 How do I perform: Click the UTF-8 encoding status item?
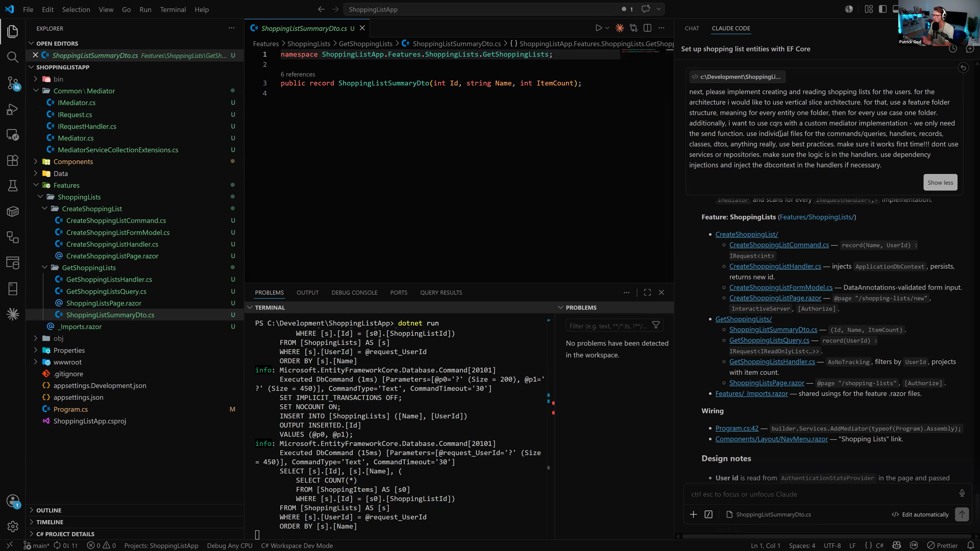click(x=832, y=546)
